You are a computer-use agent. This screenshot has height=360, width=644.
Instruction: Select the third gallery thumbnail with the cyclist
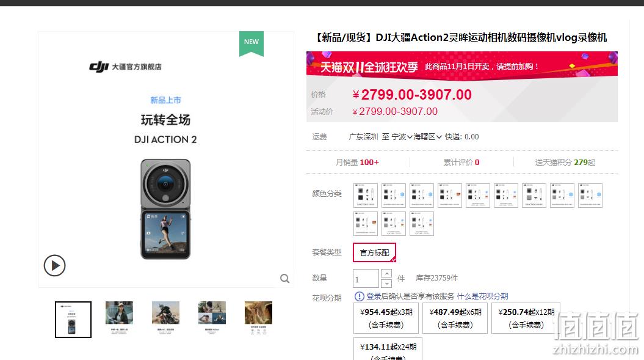pos(165,318)
